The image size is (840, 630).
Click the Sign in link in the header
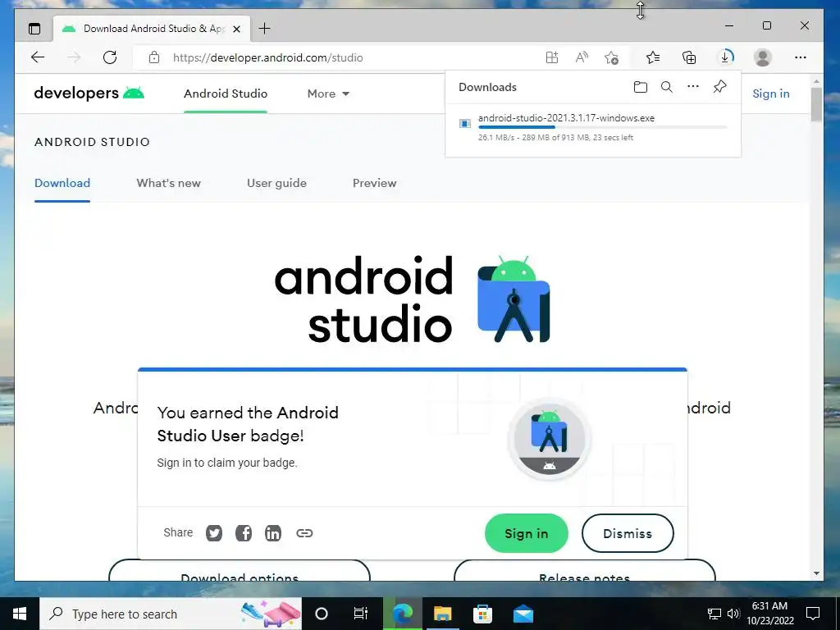click(x=770, y=94)
